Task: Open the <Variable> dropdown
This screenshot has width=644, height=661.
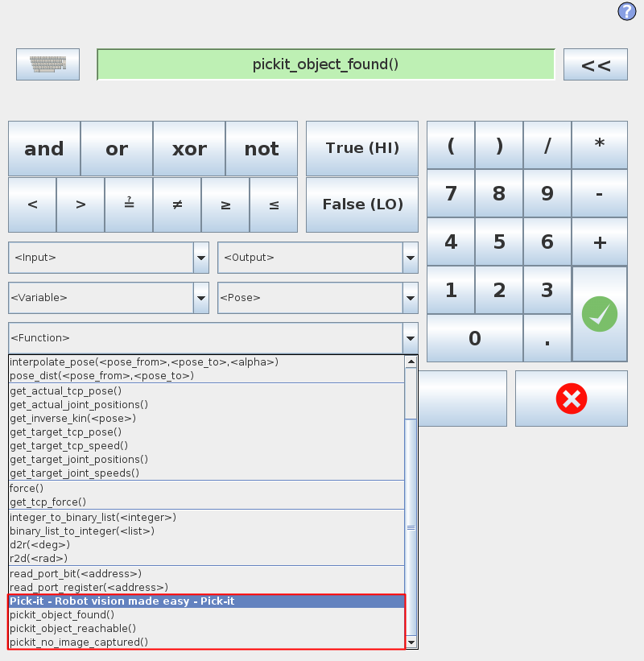Action: [x=109, y=298]
